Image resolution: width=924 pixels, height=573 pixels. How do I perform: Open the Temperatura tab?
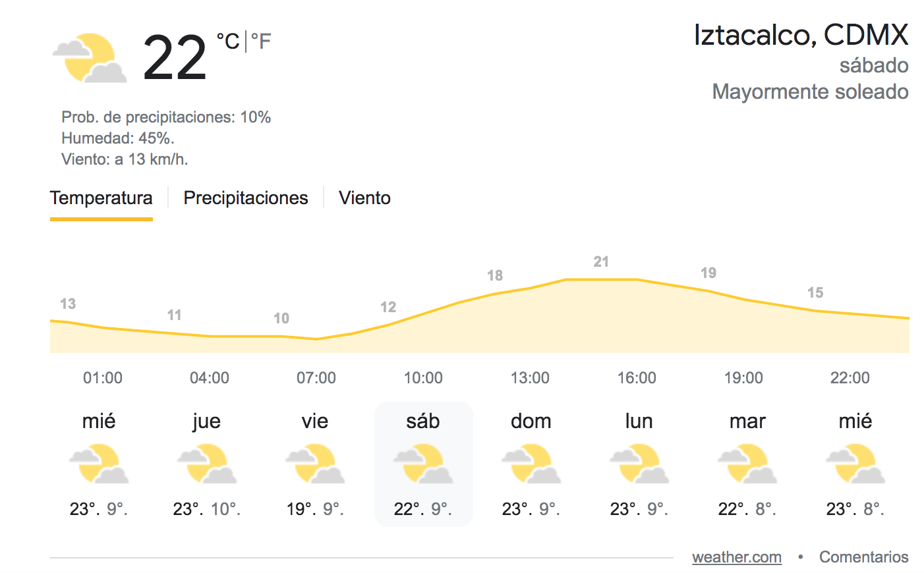click(101, 198)
